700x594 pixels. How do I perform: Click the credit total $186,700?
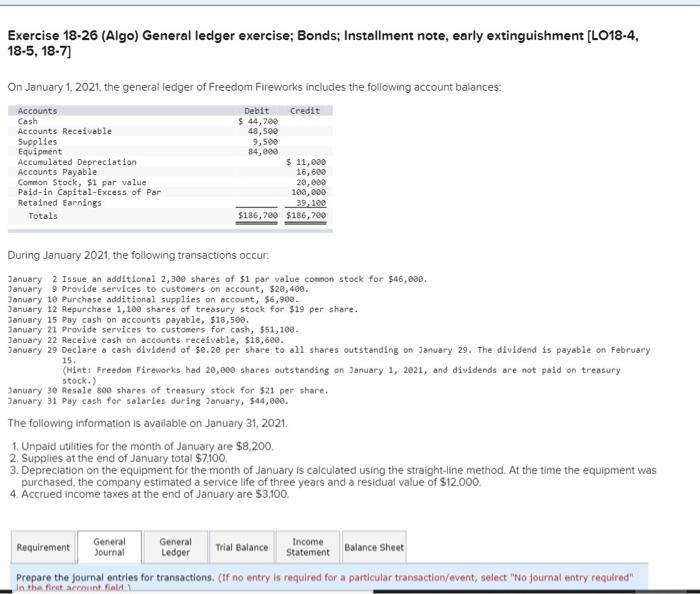(x=306, y=216)
